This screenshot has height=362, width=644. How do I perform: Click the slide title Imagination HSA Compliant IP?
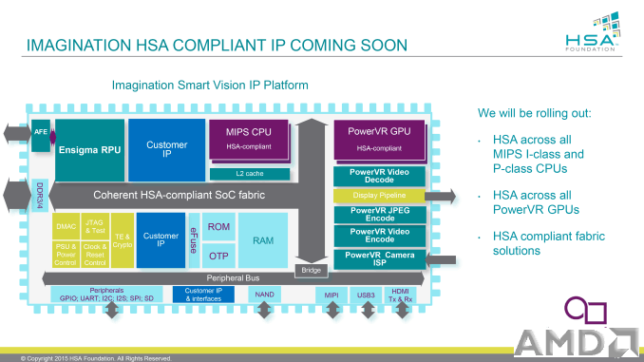tap(217, 46)
